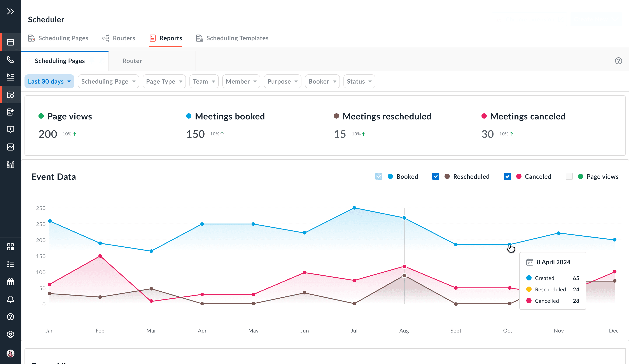Open the Last 30 days dropdown
The height and width of the screenshot is (364, 630).
pos(49,82)
